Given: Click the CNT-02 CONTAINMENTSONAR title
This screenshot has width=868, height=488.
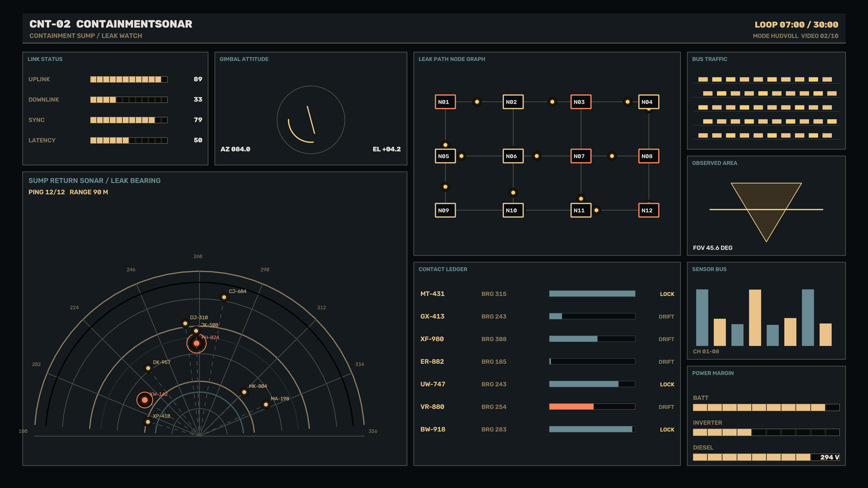Looking at the screenshot, I should click(x=111, y=24).
